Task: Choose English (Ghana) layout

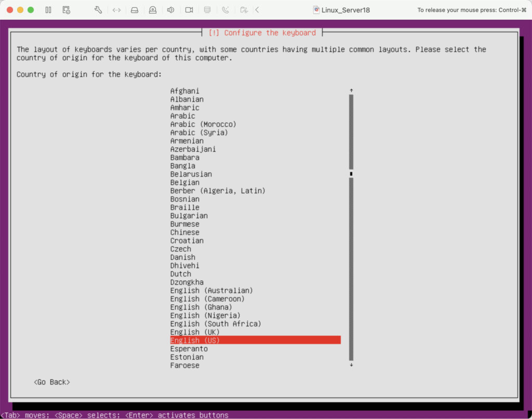Action: 255,307
